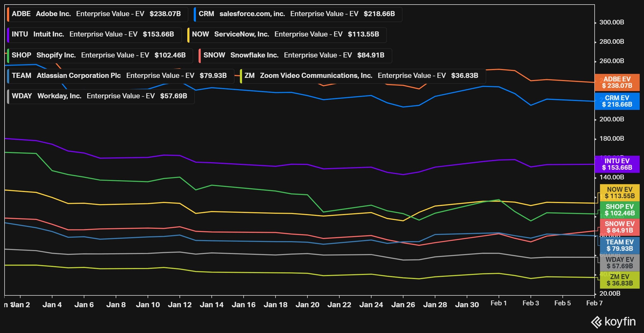Click the $57.69B value in WDAY legend
Viewport: 644px width, 333px height.
point(174,96)
